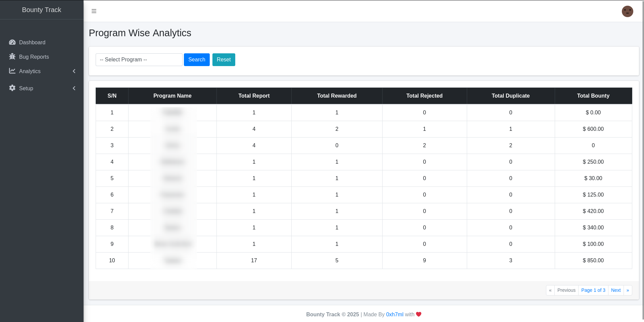The width and height of the screenshot is (644, 322).
Task: Click the Previous pagination button
Action: coord(566,290)
